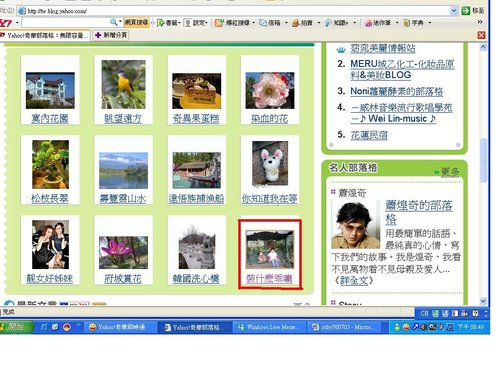Open the 設定 settings toolbar icon
This screenshot has width=500, height=375.
click(188, 23)
